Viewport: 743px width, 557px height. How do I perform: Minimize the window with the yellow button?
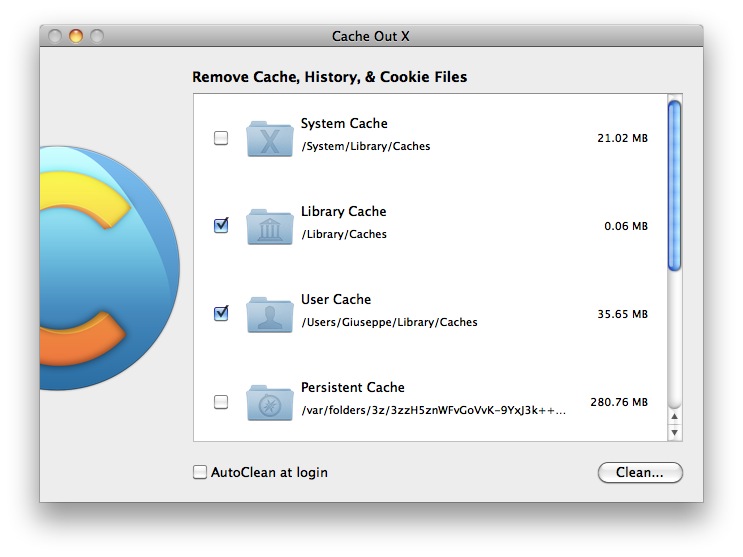click(76, 36)
